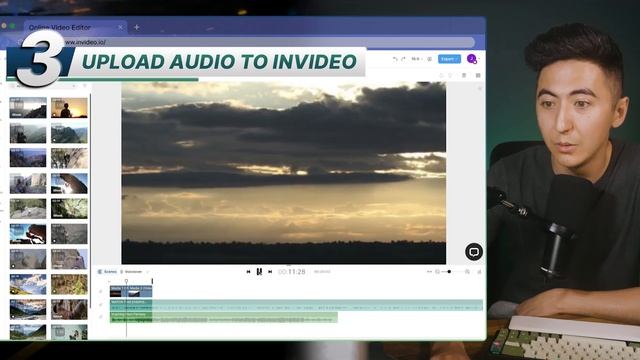Click the blue Export button
Image resolution: width=640 pixels, height=360 pixels.
click(x=449, y=59)
